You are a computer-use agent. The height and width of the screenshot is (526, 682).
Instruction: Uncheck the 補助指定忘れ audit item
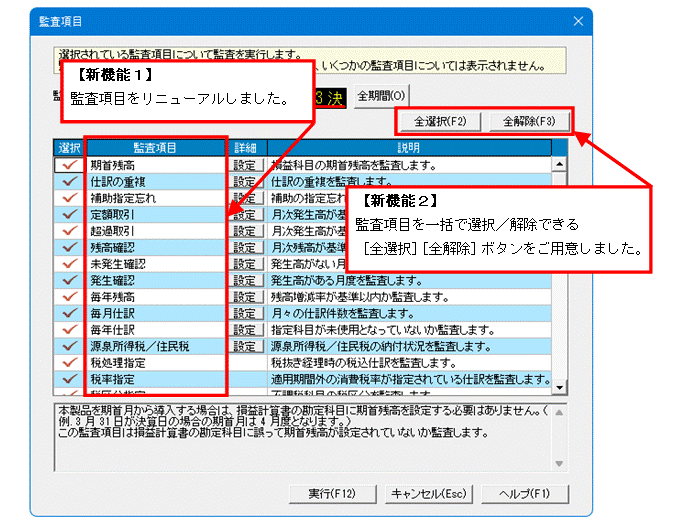69,198
